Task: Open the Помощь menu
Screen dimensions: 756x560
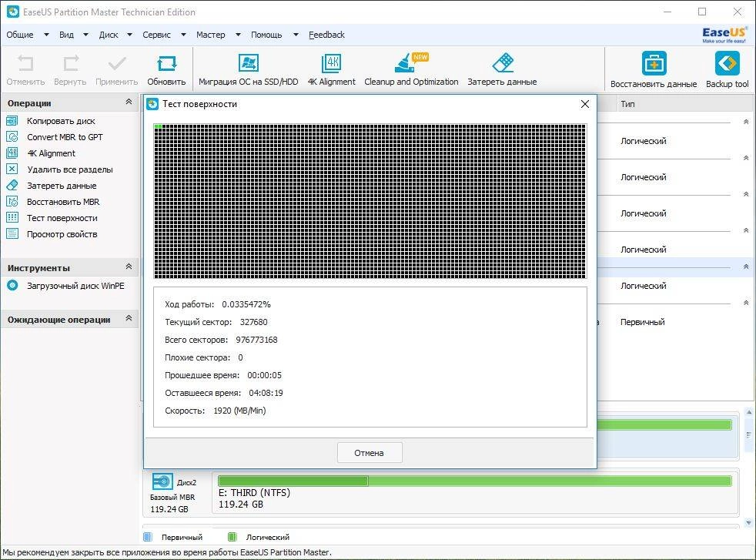Action: [266, 35]
